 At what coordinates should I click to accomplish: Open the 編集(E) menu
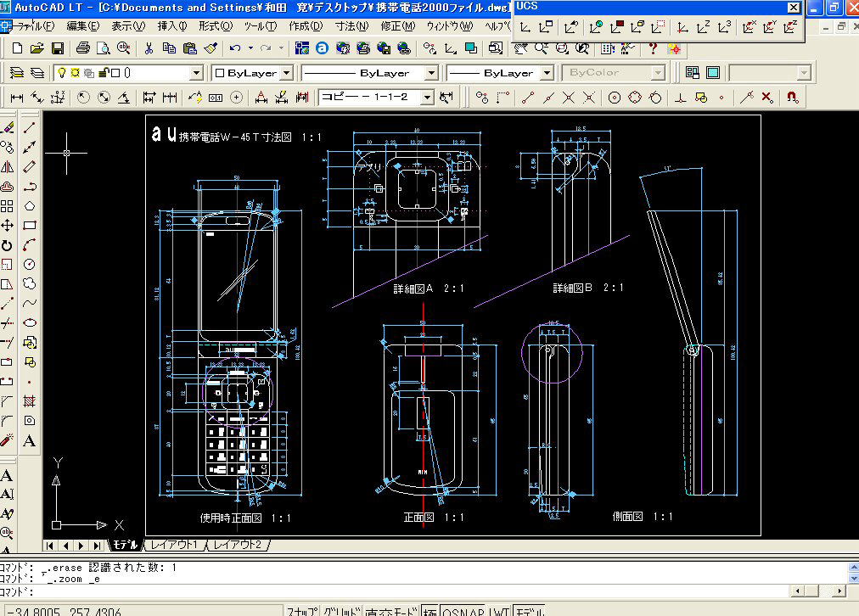coord(83,25)
